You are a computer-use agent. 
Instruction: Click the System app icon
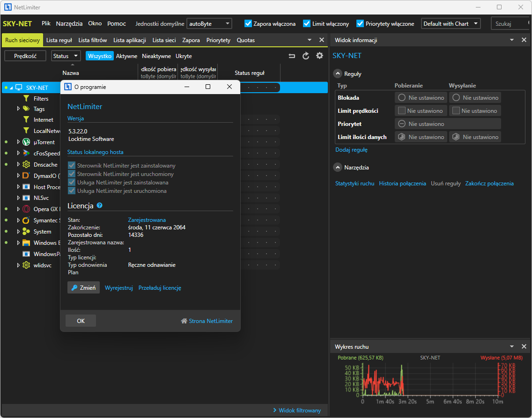[x=26, y=232]
